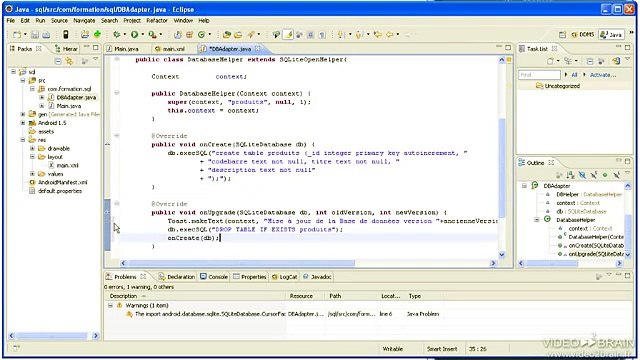640x360 pixels.
Task: Open the Console tab
Action: point(214,277)
